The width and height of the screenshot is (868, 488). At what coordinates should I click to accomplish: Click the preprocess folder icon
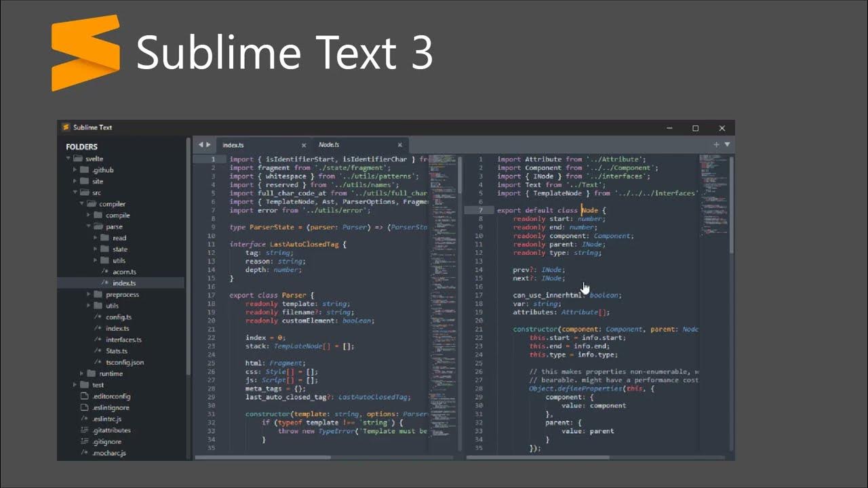click(98, 294)
